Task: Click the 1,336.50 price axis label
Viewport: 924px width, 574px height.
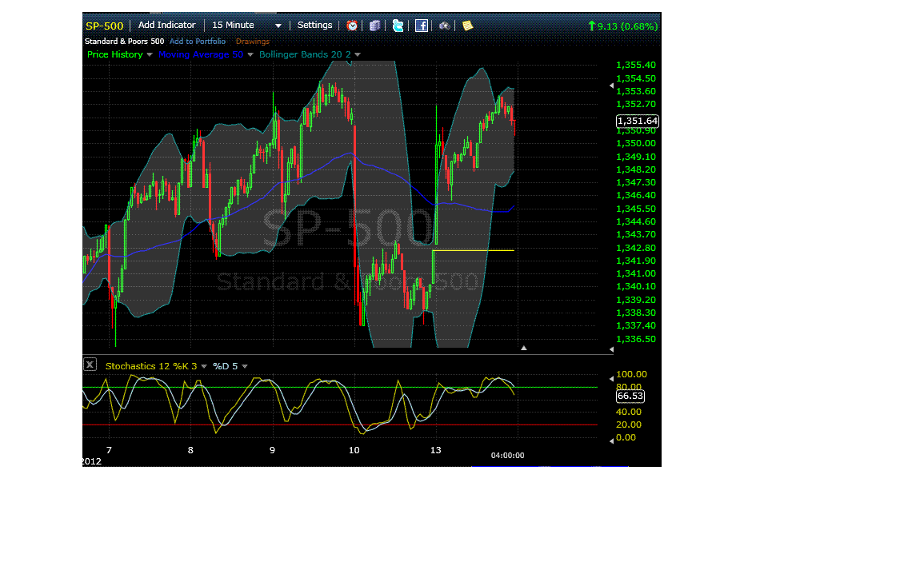Action: [636, 339]
